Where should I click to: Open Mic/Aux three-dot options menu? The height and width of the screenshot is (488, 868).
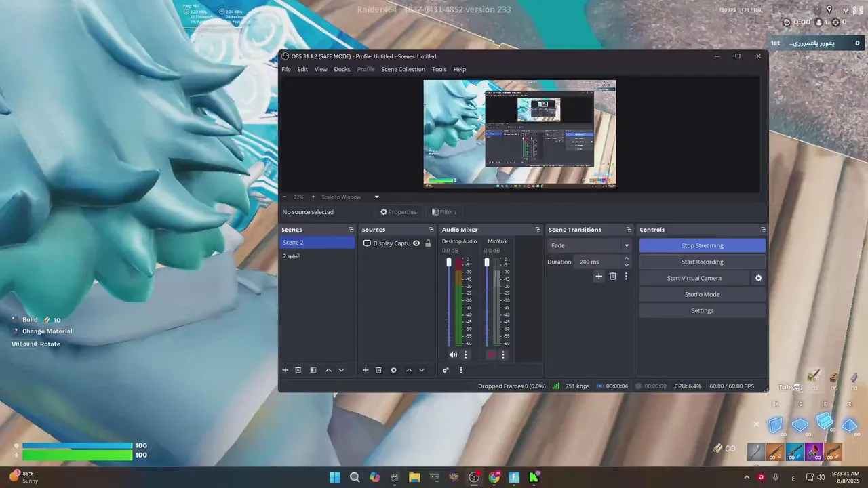point(503,354)
